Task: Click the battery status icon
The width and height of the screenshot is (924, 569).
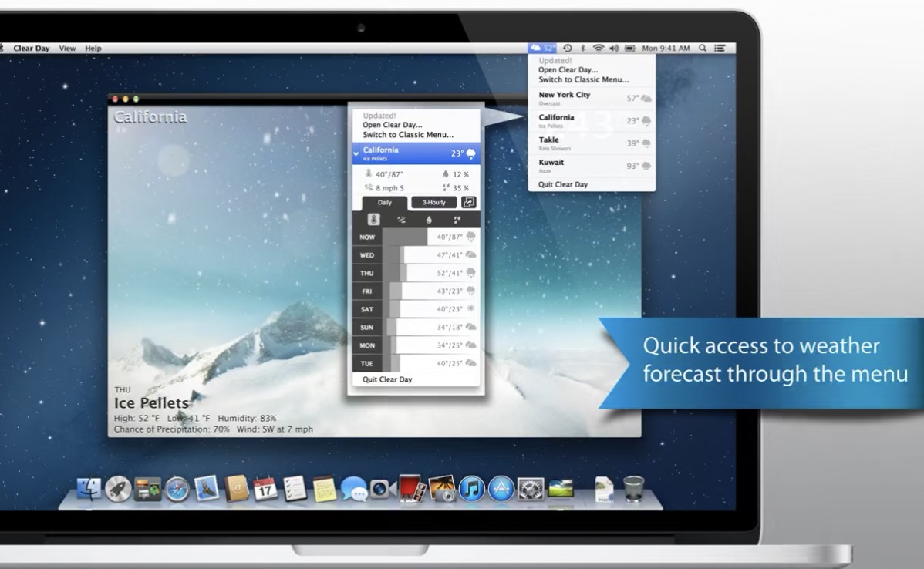Action: coord(630,49)
